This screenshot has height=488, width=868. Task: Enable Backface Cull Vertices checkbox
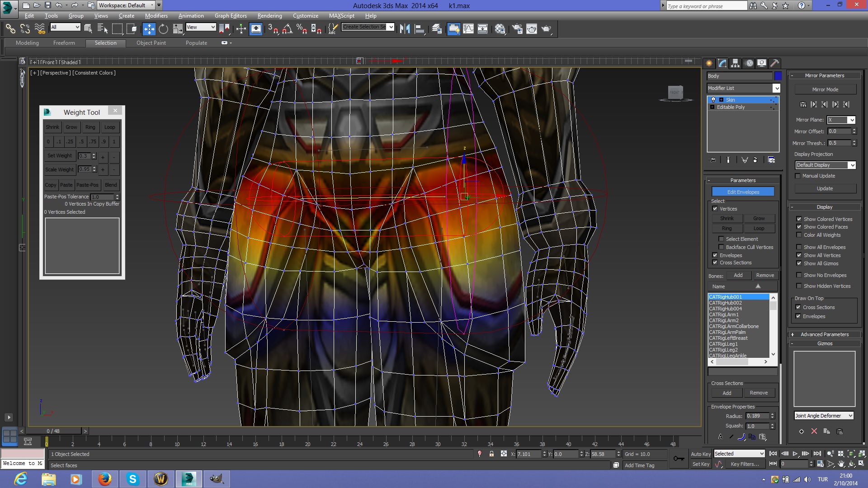722,247
